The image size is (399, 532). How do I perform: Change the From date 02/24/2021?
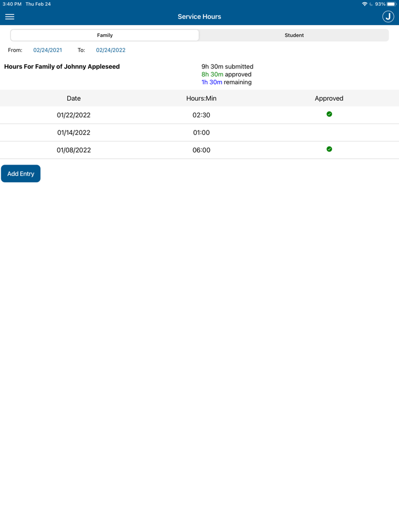click(x=47, y=50)
